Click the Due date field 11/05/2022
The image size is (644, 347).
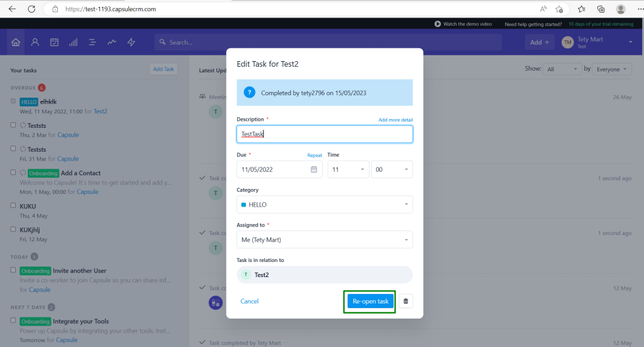click(x=279, y=169)
